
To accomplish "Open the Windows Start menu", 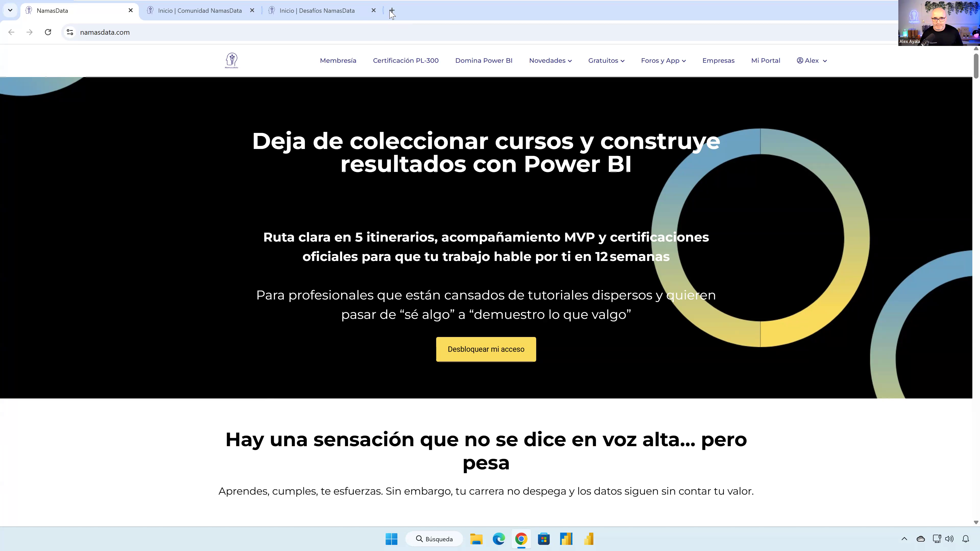I will (391, 539).
